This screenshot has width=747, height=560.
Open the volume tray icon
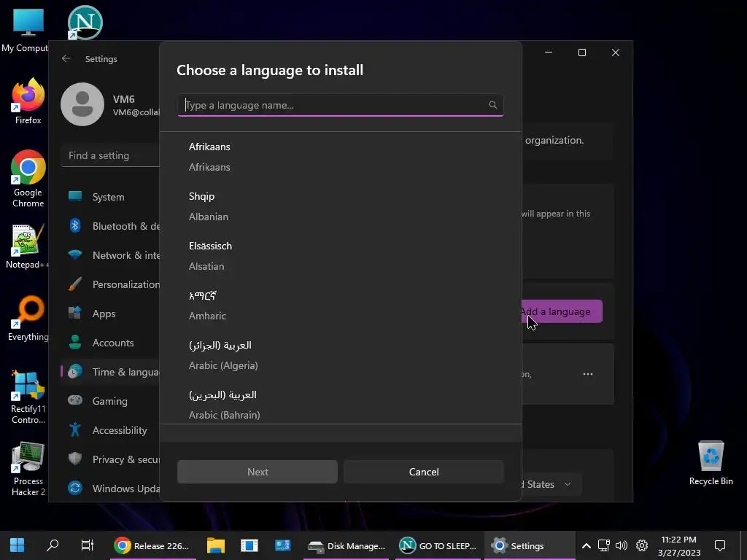click(622, 545)
